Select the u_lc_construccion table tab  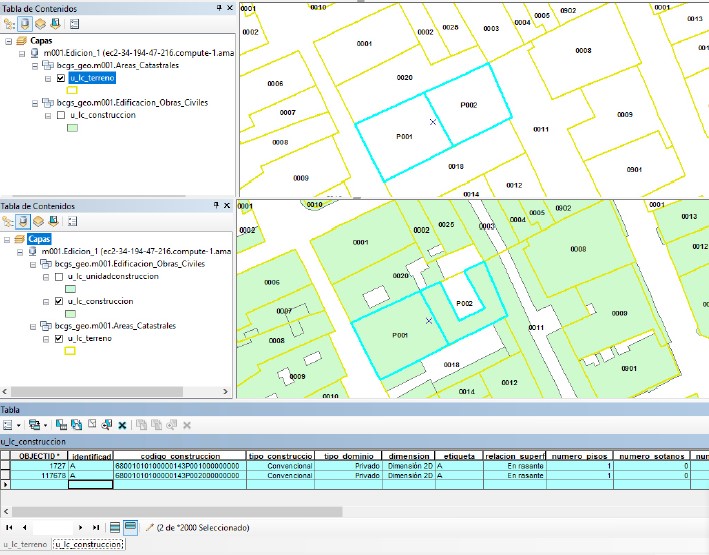tap(88, 545)
